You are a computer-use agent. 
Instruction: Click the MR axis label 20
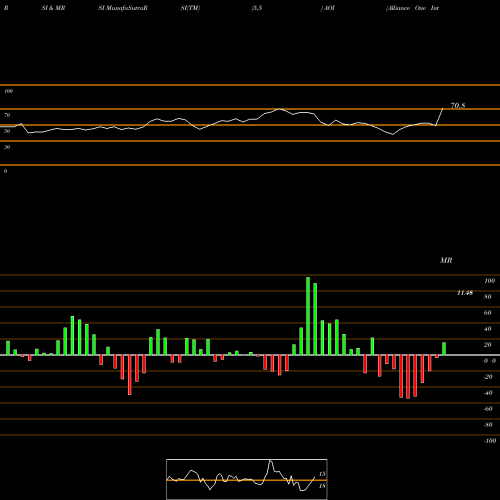[x=488, y=345]
